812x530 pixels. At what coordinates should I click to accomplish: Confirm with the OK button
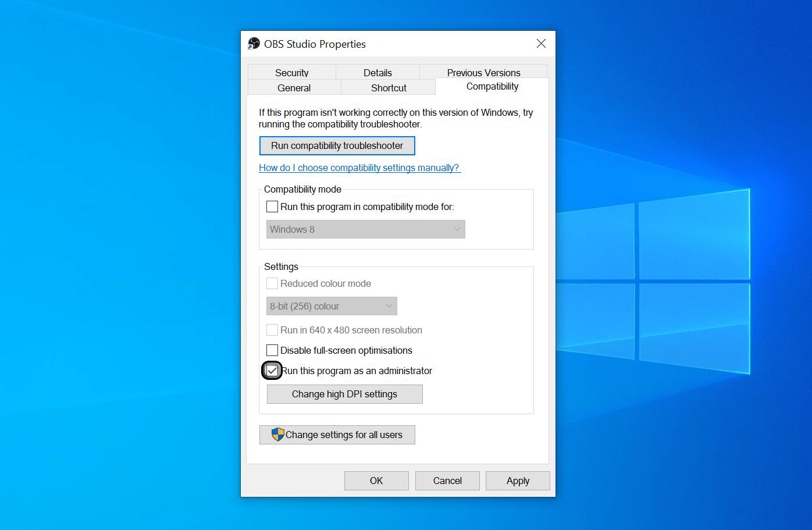coord(376,481)
